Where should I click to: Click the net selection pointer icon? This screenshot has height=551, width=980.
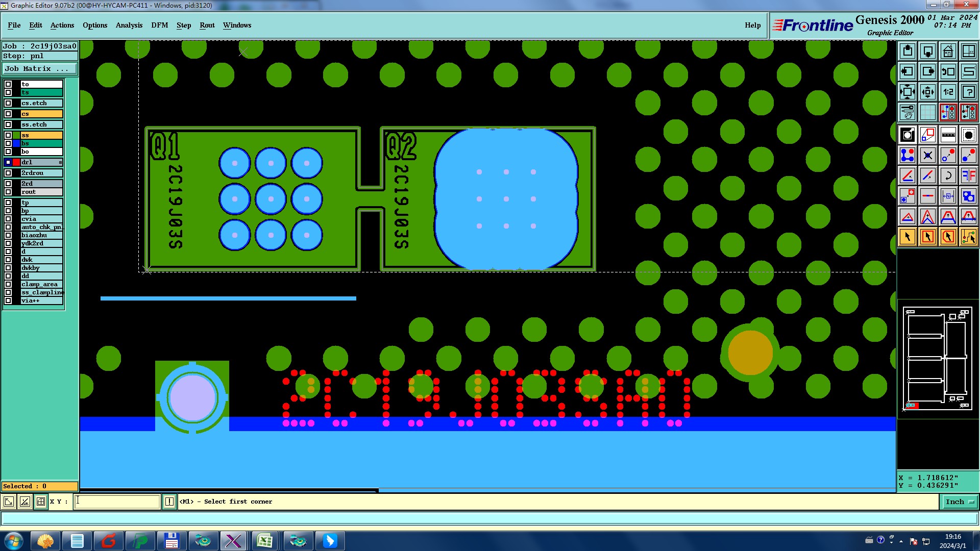[968, 237]
